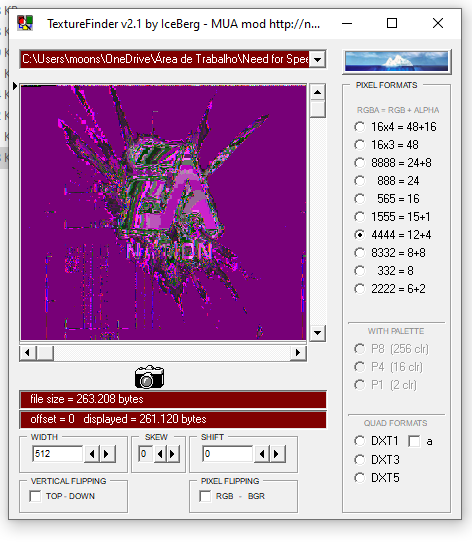Image resolution: width=472 pixels, height=543 pixels.
Task: Click the TextureFinder app icon in title bar
Action: tap(25, 23)
